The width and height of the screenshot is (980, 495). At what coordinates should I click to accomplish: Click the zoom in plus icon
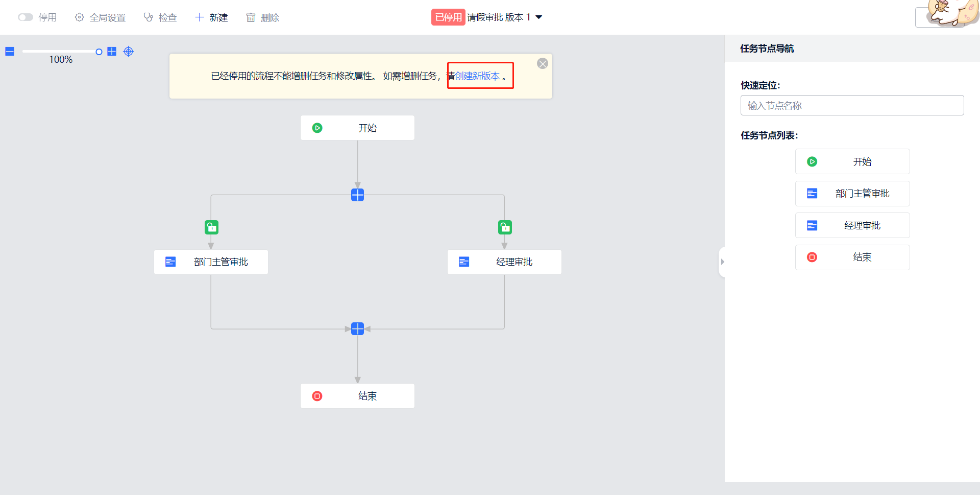(x=112, y=52)
